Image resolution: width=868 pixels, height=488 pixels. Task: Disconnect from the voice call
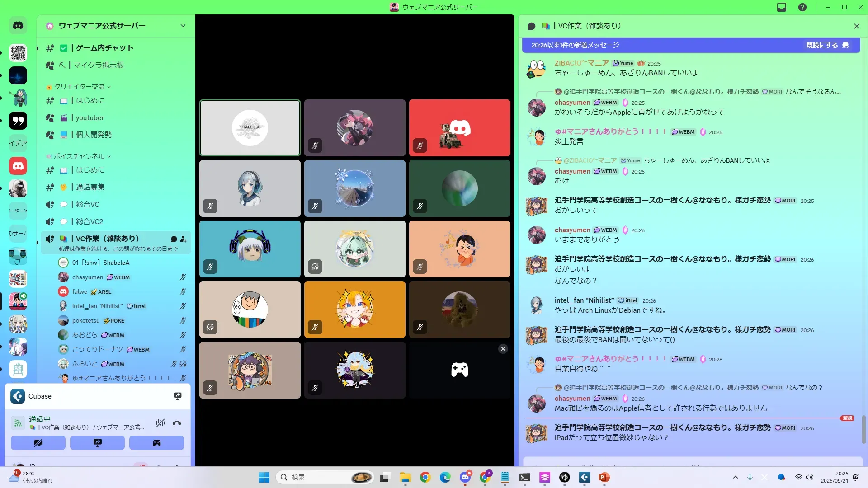click(x=177, y=423)
